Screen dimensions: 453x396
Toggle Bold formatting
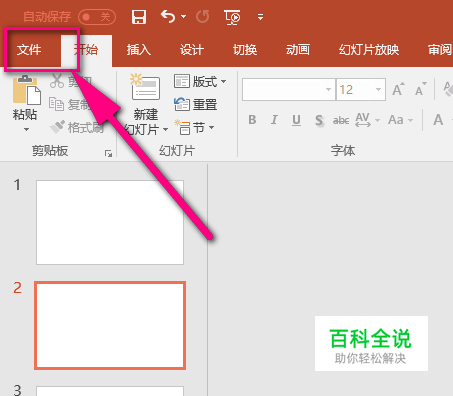[252, 120]
